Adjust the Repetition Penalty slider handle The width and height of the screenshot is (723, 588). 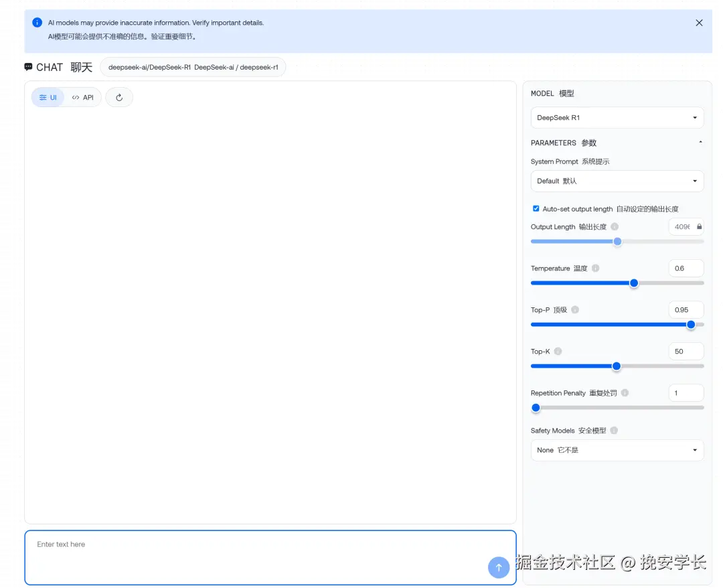tap(536, 407)
